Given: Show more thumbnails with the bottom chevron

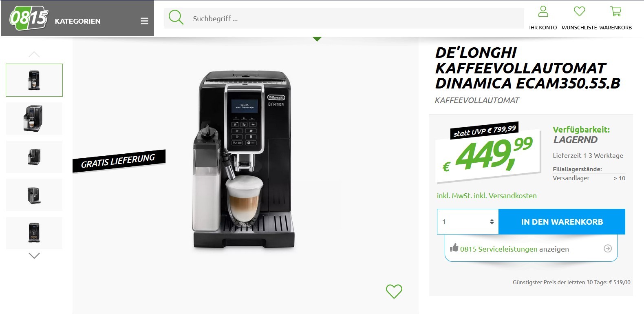Looking at the screenshot, I should 34,256.
